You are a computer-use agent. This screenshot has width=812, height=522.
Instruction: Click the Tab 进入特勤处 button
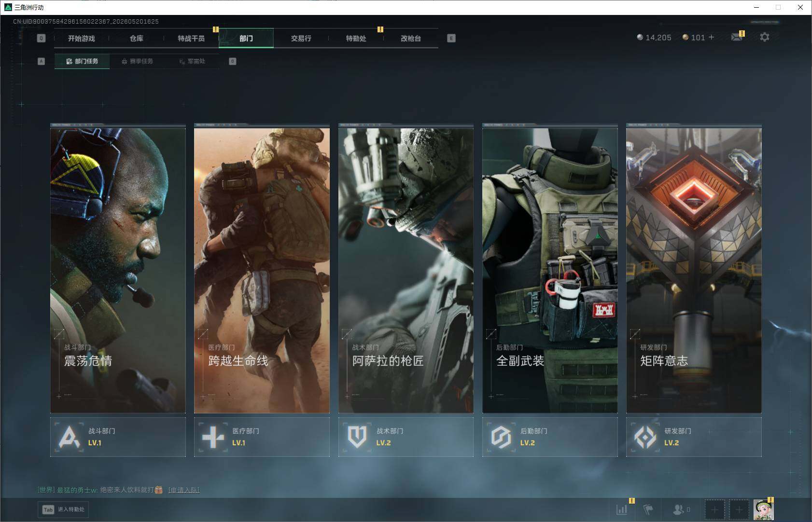64,509
